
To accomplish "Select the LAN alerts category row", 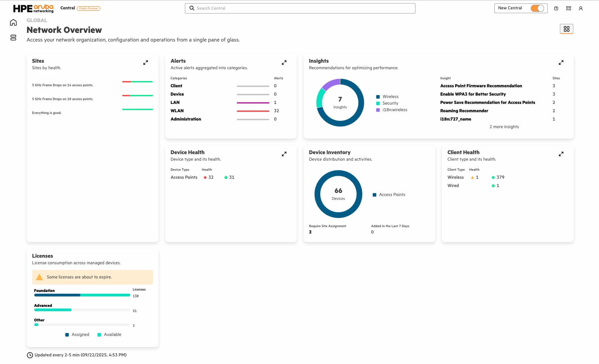I will 175,103.
